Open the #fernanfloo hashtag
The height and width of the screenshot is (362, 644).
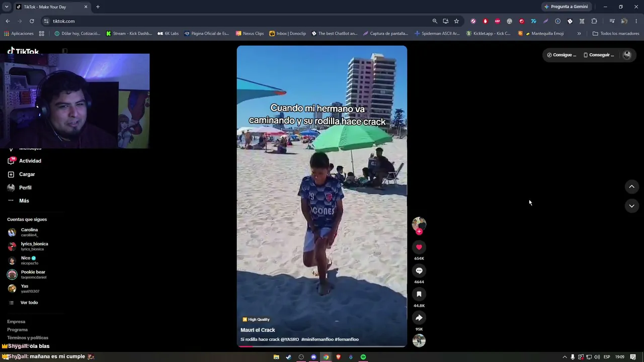(347, 339)
